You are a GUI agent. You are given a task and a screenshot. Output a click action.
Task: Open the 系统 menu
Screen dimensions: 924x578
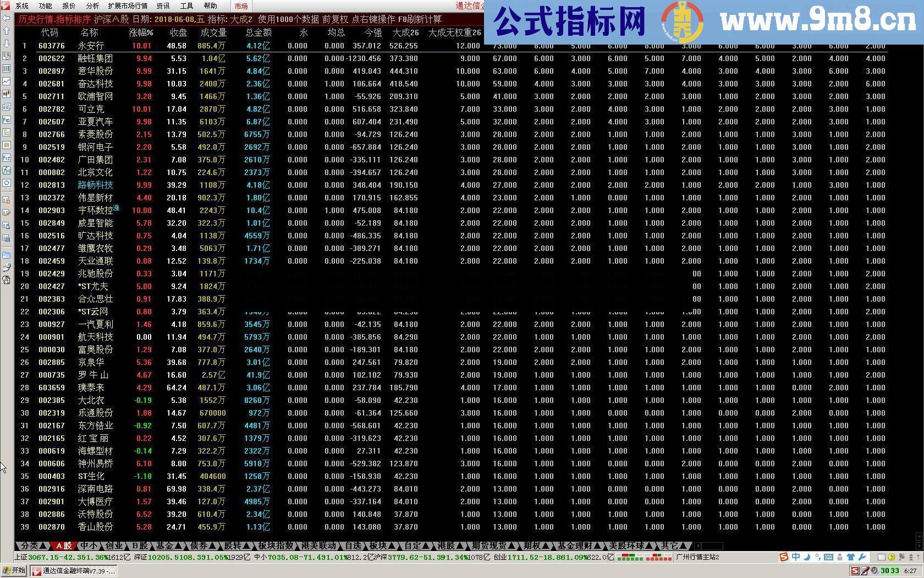(x=22, y=6)
